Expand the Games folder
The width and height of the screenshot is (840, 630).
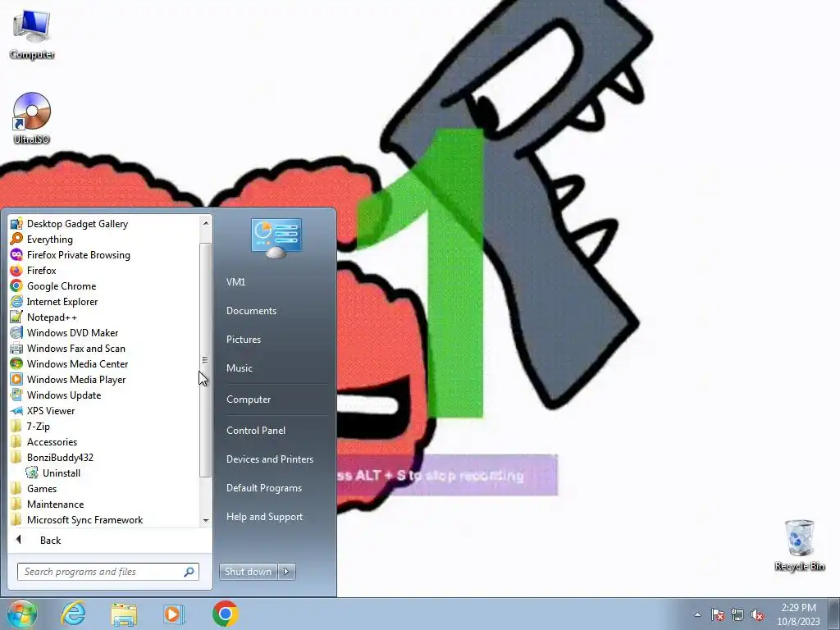(34, 489)
